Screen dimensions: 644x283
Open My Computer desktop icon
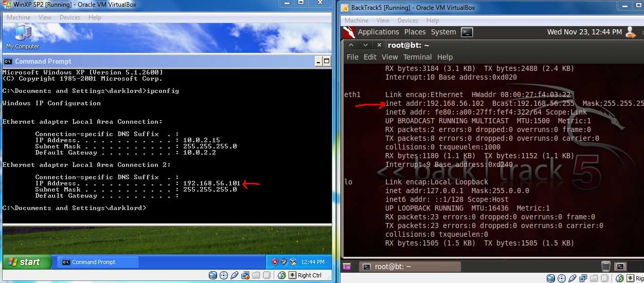[x=22, y=37]
